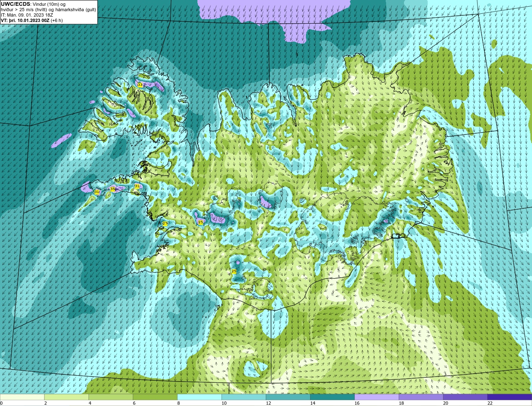Image resolution: width=532 pixels, height=406 pixels.
Task: Click the legend scale value "6"
Action: [x=134, y=403]
